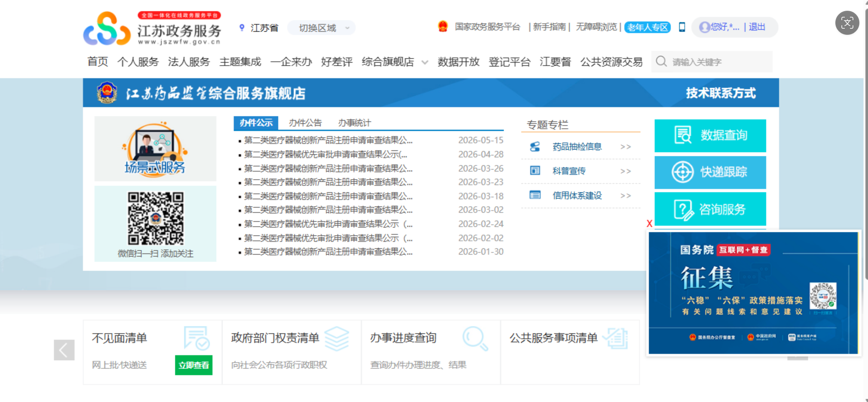Click the 政府部门权责清单 layers icon

(336, 338)
